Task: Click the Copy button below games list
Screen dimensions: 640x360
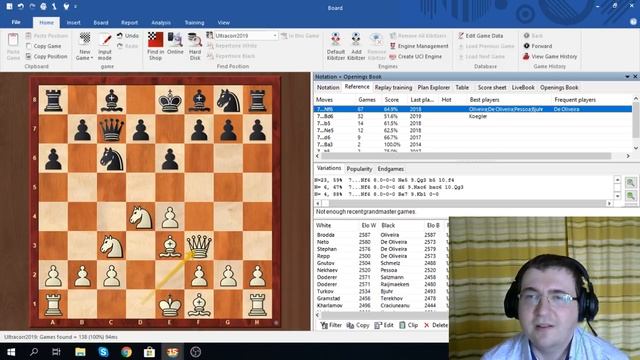Action: coord(358,325)
